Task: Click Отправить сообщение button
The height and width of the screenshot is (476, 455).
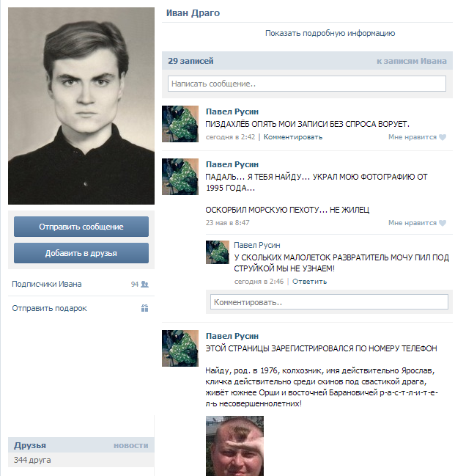Action: (81, 227)
